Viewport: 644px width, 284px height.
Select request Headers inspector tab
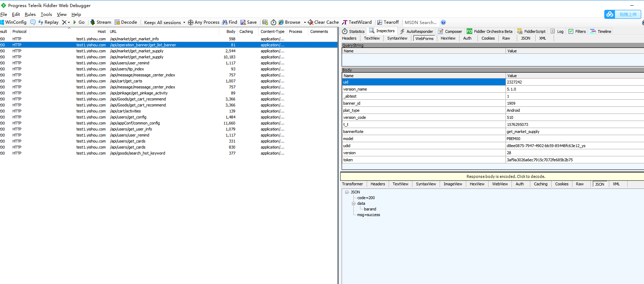pyautogui.click(x=349, y=38)
